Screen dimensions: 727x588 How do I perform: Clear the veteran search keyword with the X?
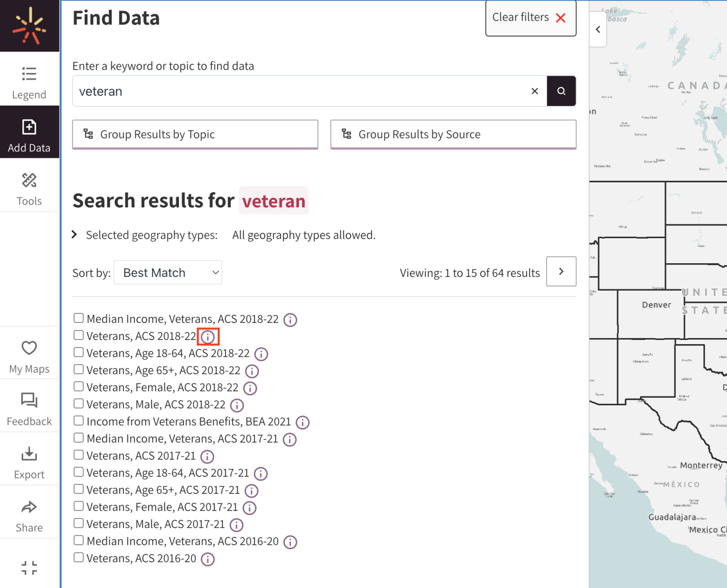click(534, 91)
